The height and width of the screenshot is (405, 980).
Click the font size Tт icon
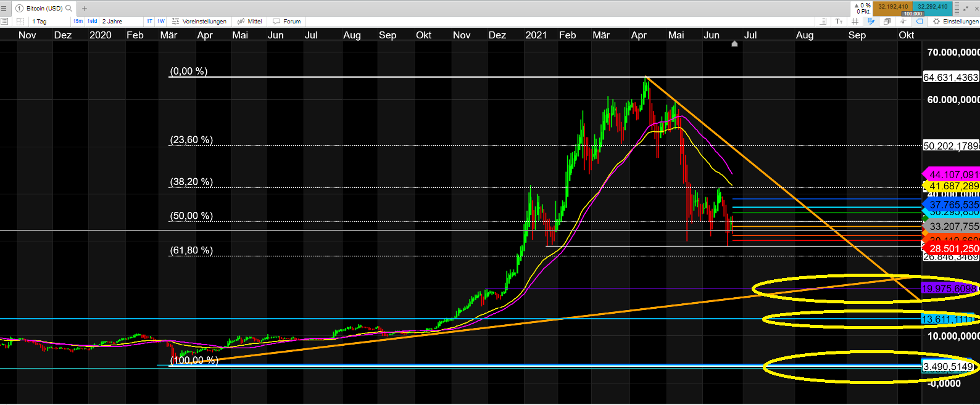(839, 22)
